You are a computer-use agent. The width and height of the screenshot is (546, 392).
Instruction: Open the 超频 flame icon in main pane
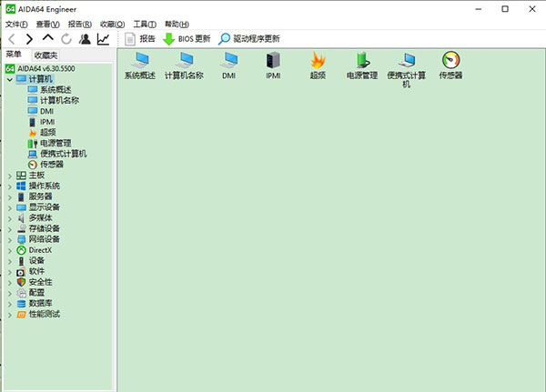tap(318, 60)
